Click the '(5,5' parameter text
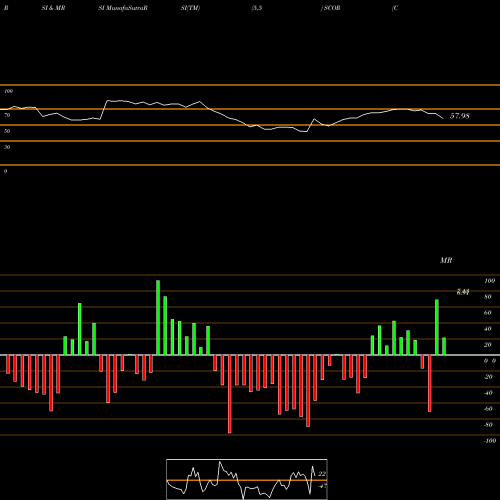The height and width of the screenshot is (500, 500). pyautogui.click(x=257, y=8)
